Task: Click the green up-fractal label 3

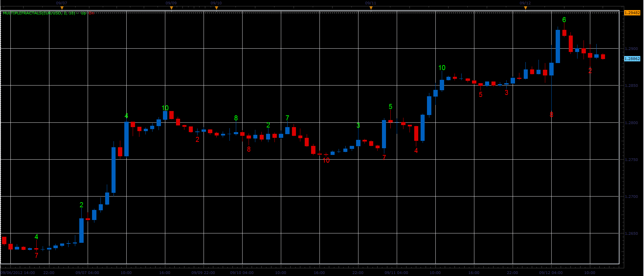Action: tap(358, 125)
